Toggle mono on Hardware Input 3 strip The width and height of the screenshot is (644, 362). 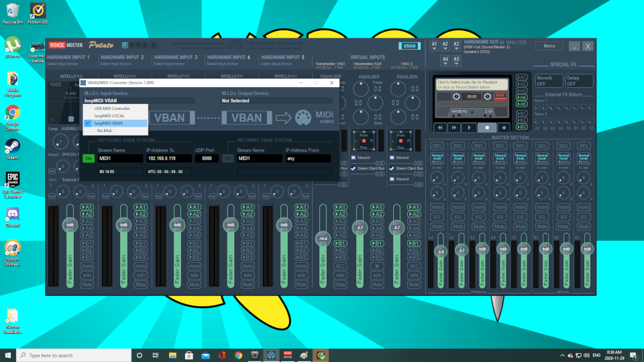[195, 266]
